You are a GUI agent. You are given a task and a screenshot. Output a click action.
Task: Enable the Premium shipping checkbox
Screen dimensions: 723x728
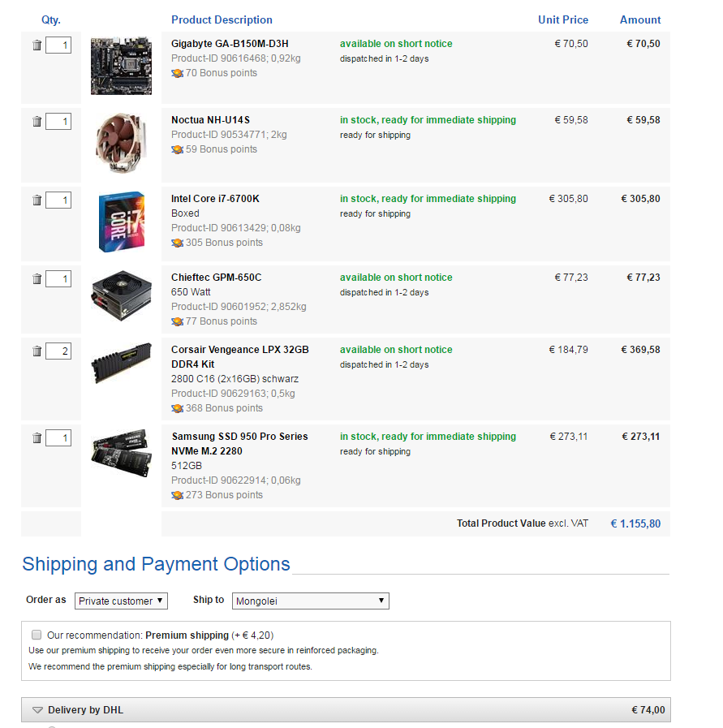(x=36, y=635)
